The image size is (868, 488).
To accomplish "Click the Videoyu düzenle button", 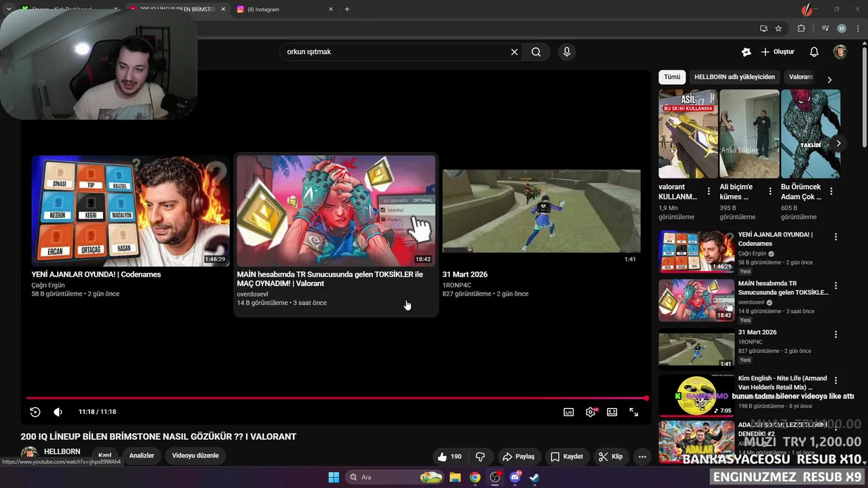I will click(195, 455).
